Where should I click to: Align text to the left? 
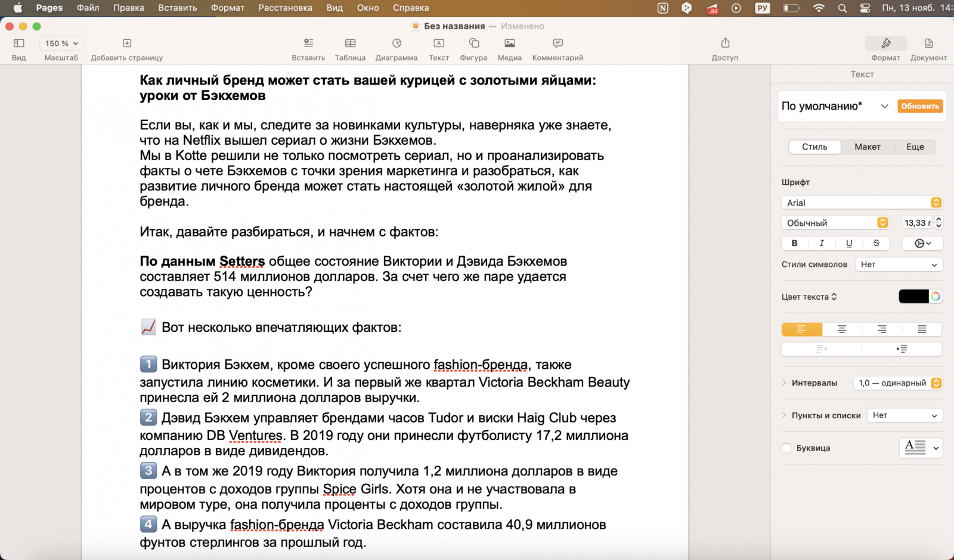(x=802, y=329)
